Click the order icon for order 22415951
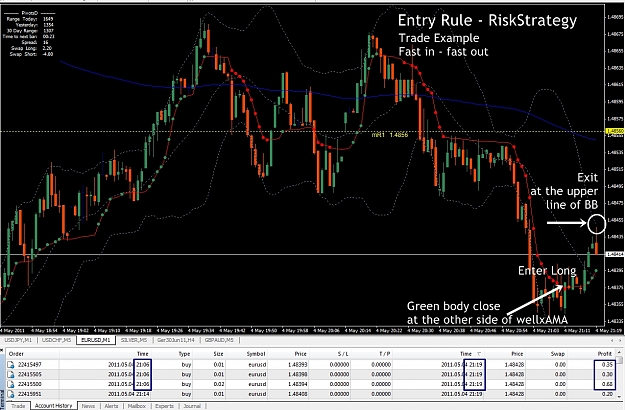Screen dimensions: 625x410 coord(11,394)
